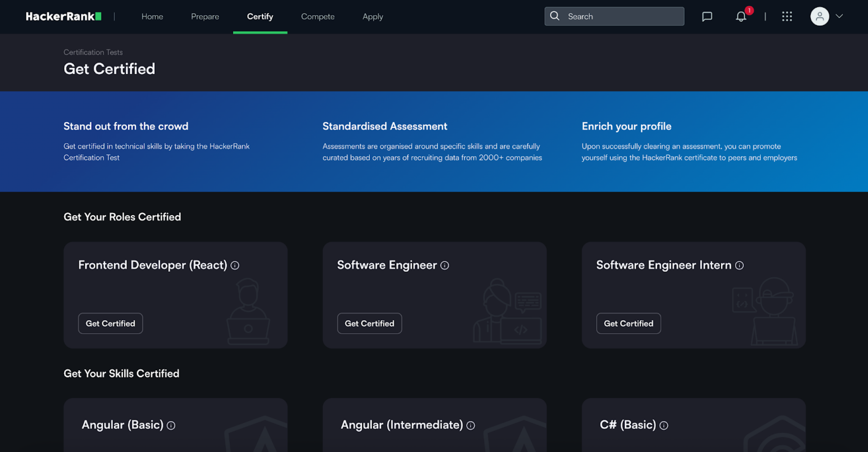Open the Software Engineer Intern card title
868x452 pixels.
(664, 265)
